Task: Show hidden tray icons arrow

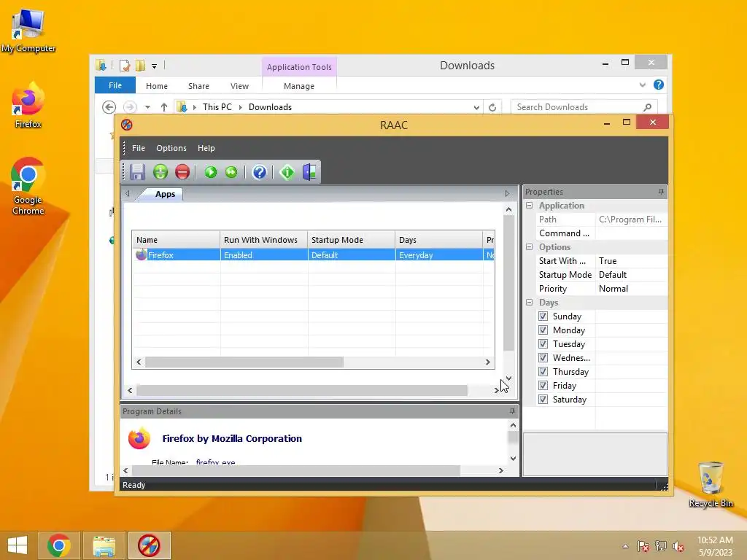Action: [625, 546]
